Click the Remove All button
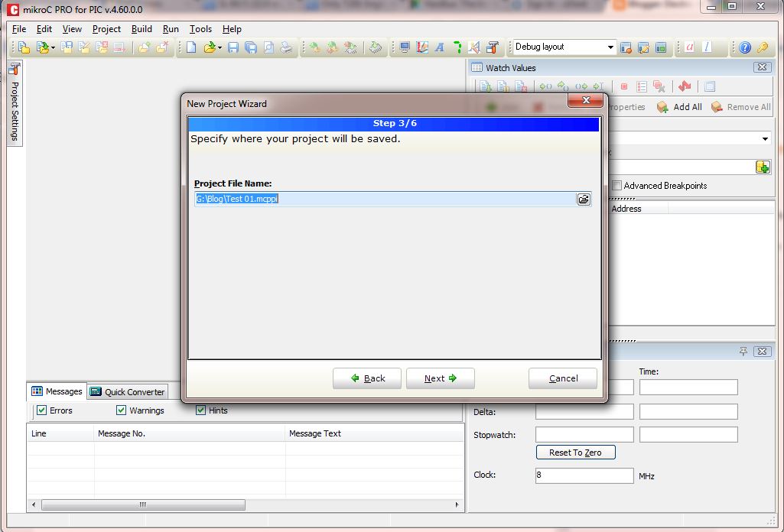 point(740,107)
